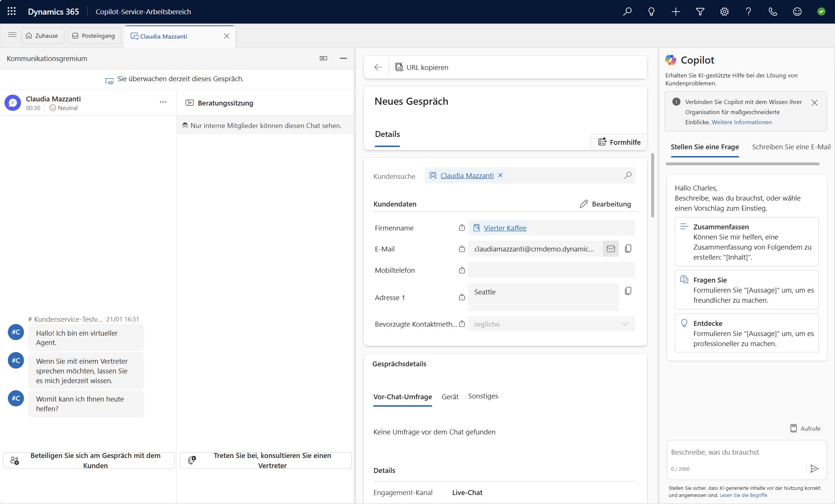Toggle the Beratungssitzung panel icon
Viewport: 835px width, 504px height.
[x=190, y=103]
